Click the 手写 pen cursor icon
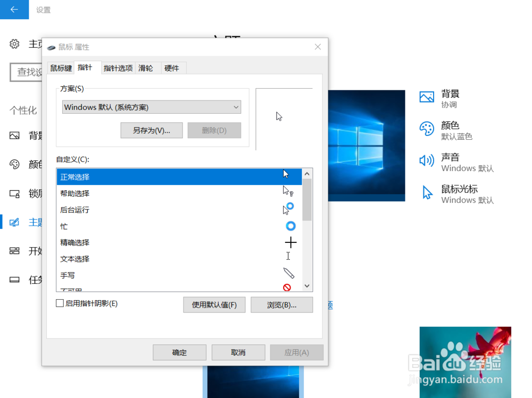The image size is (532, 398). 288,273
